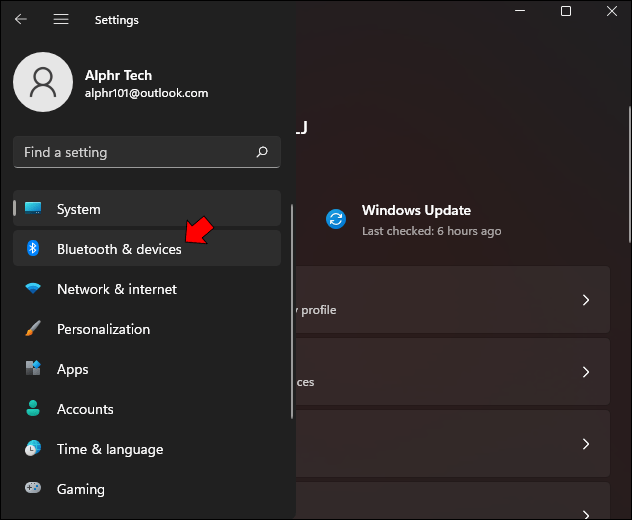Click the Bluetooth icon in sidebar

click(x=33, y=248)
